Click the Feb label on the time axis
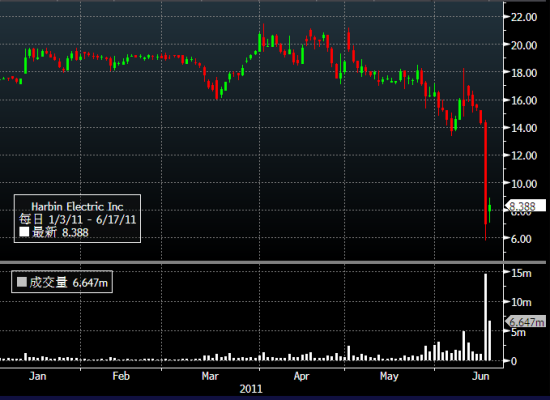The width and height of the screenshot is (550, 400). point(121,376)
